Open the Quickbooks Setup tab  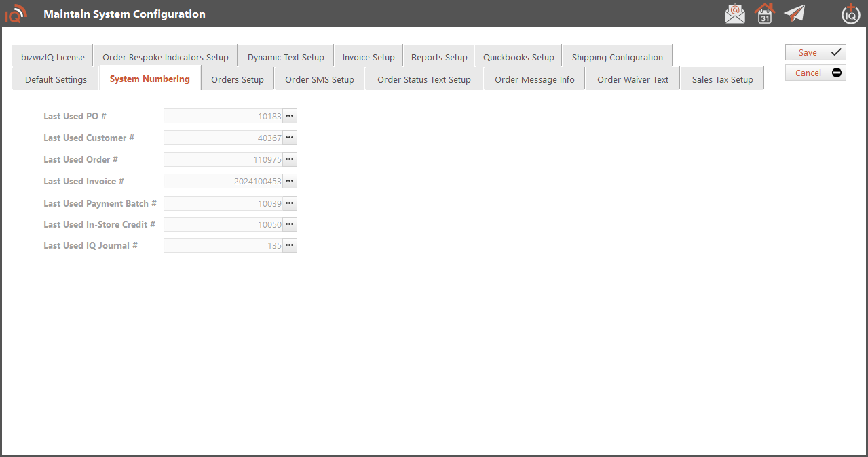[518, 57]
